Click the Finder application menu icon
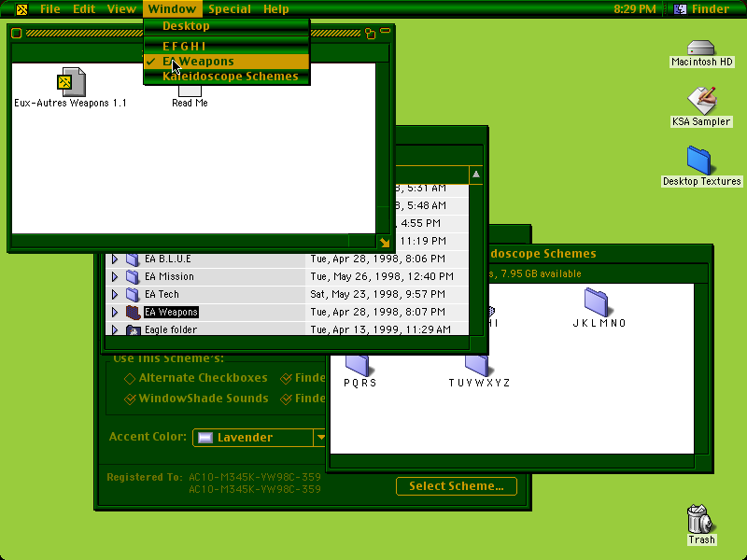The image size is (747, 560). point(681,9)
